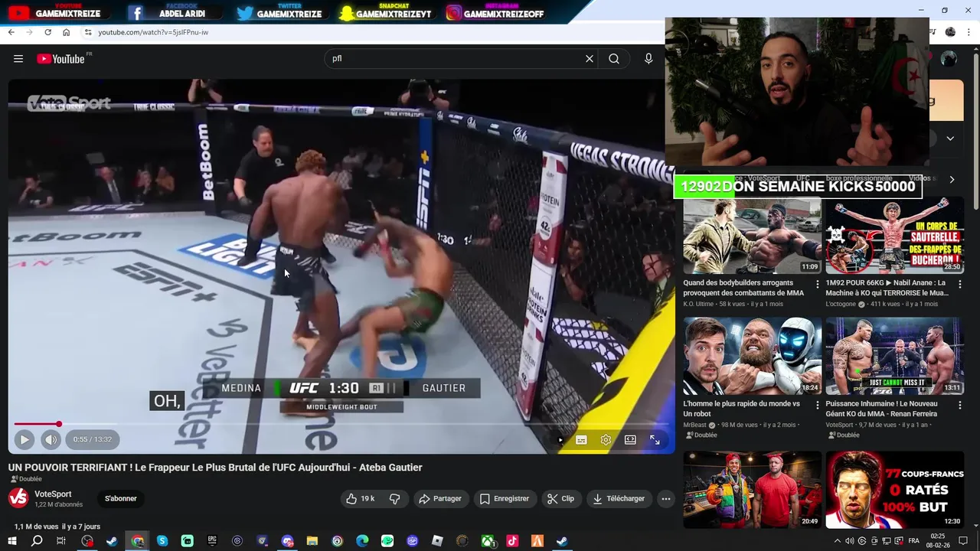
Task: Open File Explorer folder on taskbar
Action: (x=312, y=541)
